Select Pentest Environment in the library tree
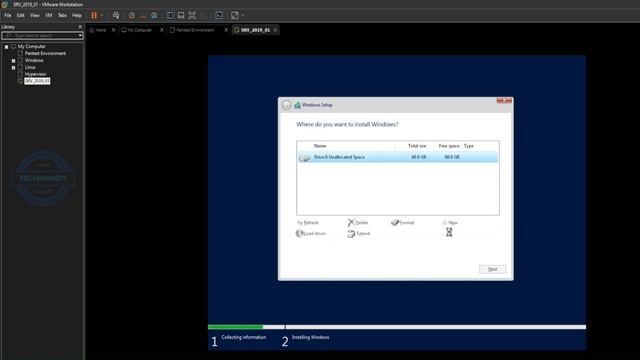 click(45, 53)
